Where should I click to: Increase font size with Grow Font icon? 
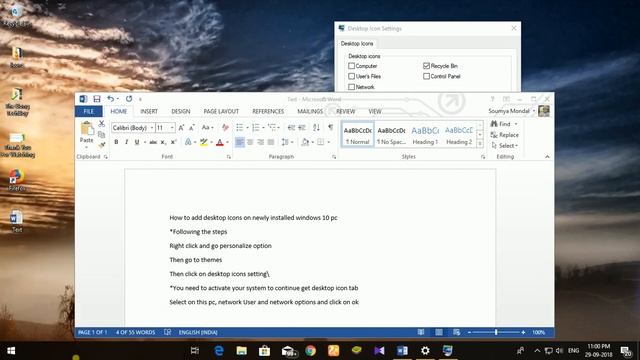tap(181, 128)
